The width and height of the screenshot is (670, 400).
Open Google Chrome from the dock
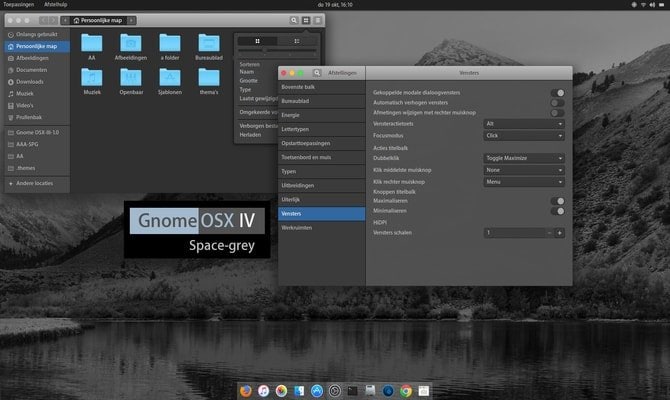406,391
